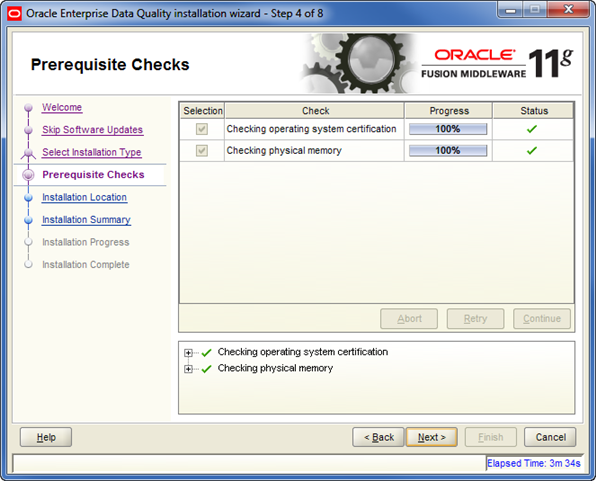The width and height of the screenshot is (596, 481).
Task: Click progress bar for physical memory check
Action: click(x=448, y=151)
